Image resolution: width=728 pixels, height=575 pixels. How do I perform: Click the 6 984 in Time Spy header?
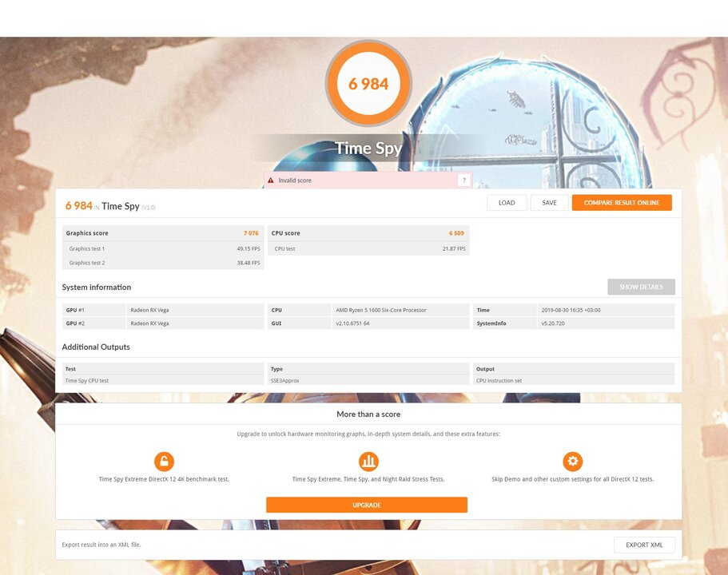tap(79, 205)
